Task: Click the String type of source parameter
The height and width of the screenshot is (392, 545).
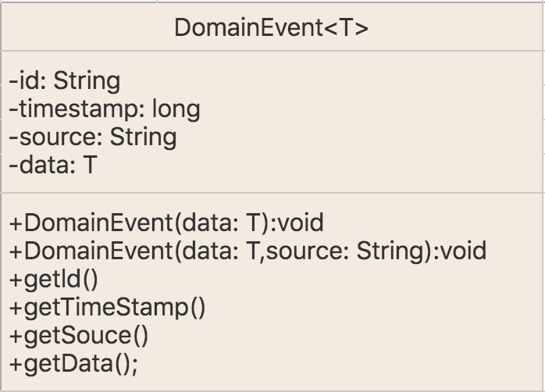Action: pos(390,252)
